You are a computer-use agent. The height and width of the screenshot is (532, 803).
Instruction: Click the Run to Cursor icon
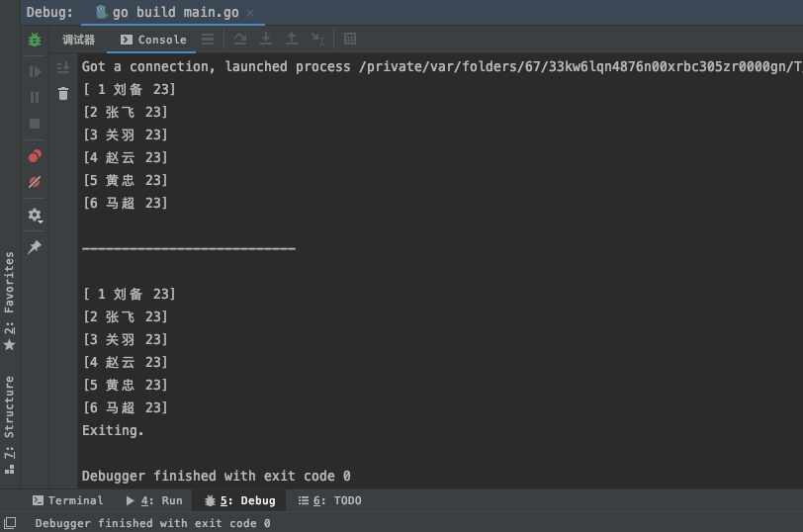coord(317,39)
